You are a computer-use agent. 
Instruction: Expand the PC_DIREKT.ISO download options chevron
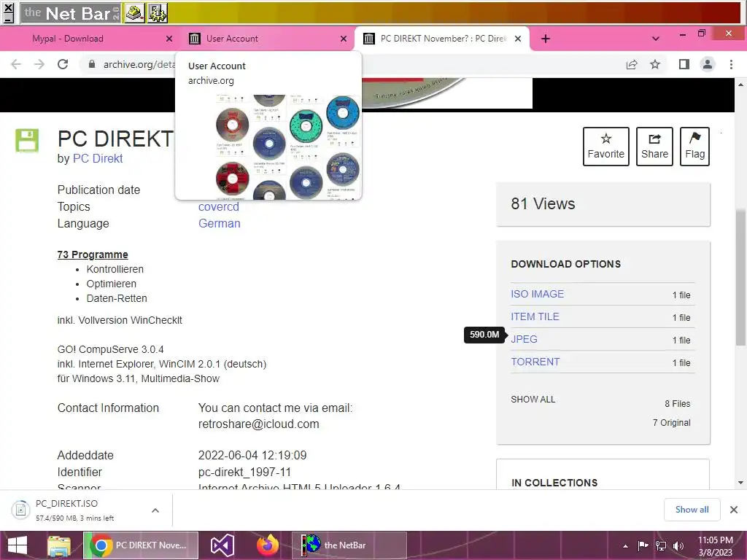point(155,510)
